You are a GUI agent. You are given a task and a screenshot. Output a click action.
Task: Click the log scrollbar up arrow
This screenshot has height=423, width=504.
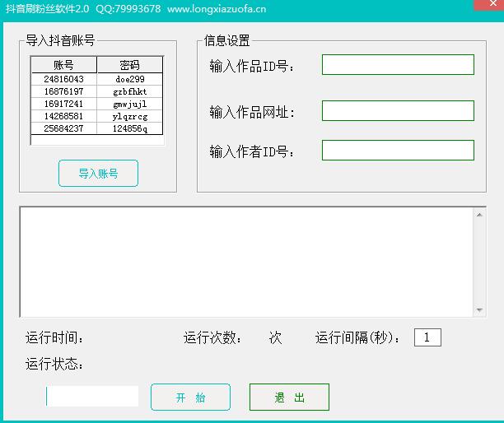coord(479,215)
